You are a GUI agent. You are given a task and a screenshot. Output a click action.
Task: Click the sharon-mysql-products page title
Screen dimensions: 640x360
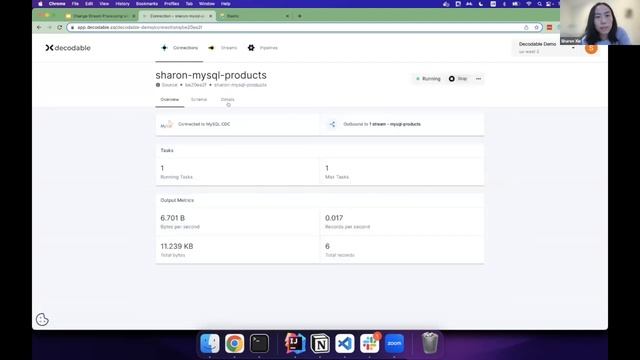pos(211,75)
